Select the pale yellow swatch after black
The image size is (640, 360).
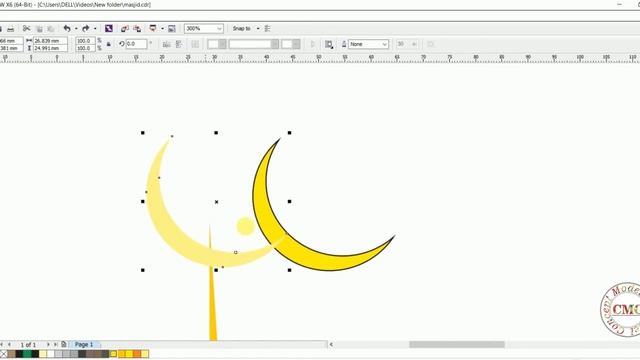43,353
